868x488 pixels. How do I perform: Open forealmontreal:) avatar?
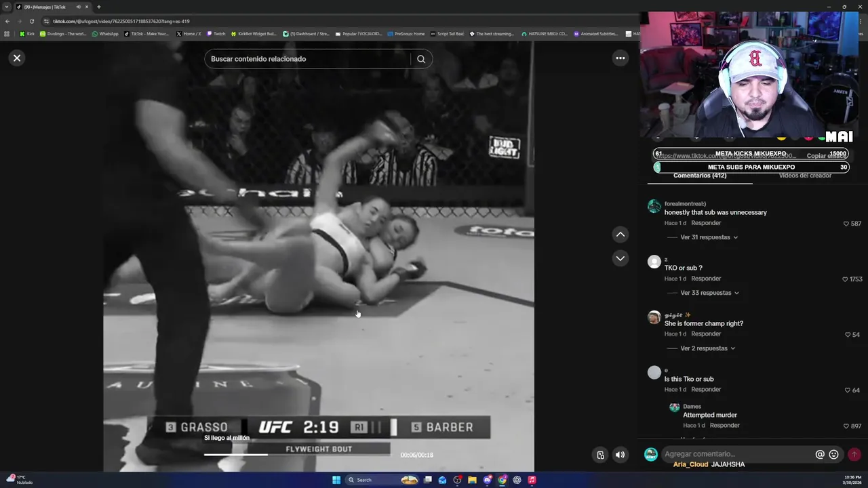pos(654,207)
